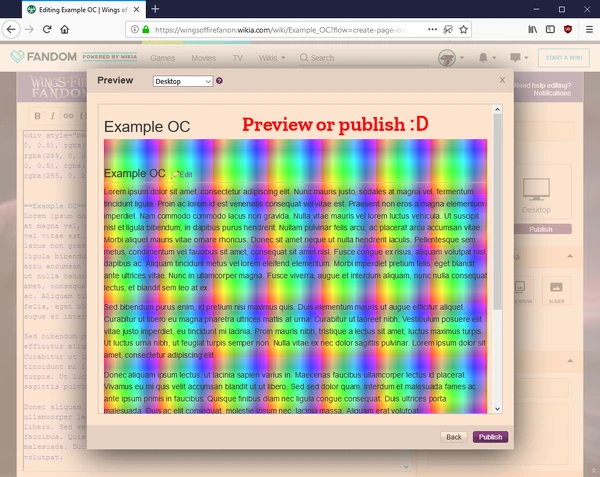Click the preview scrollbar up arrow
This screenshot has height=477, width=600.
tap(497, 109)
